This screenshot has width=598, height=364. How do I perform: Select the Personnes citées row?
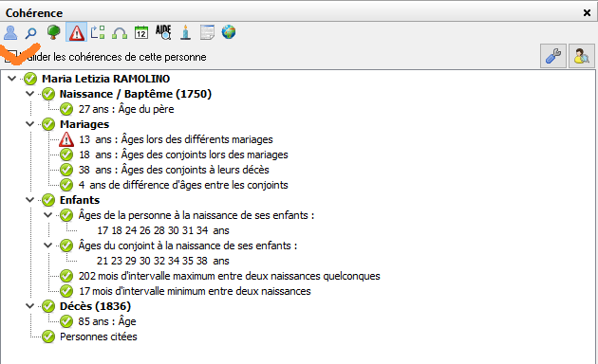click(99, 337)
